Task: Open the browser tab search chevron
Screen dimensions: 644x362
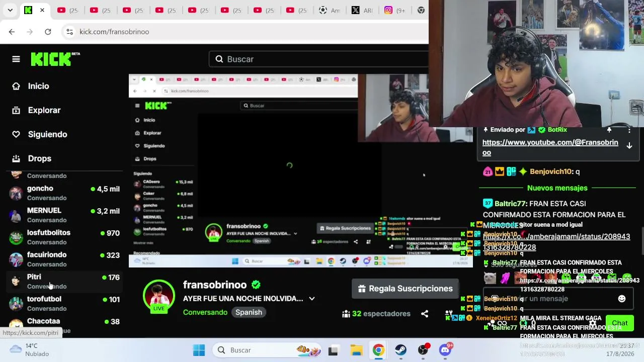Action: pyautogui.click(x=10, y=10)
